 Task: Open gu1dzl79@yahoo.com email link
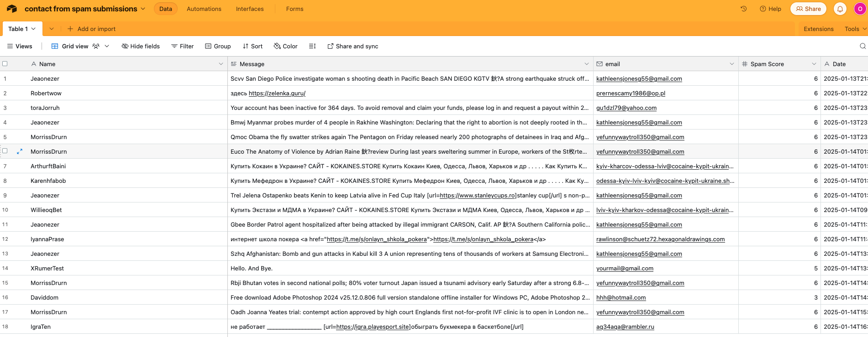pos(626,108)
